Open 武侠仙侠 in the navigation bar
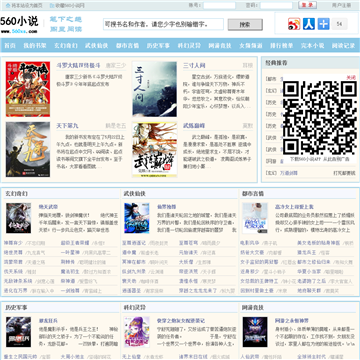This screenshot has width=360, height=360. tap(97, 46)
